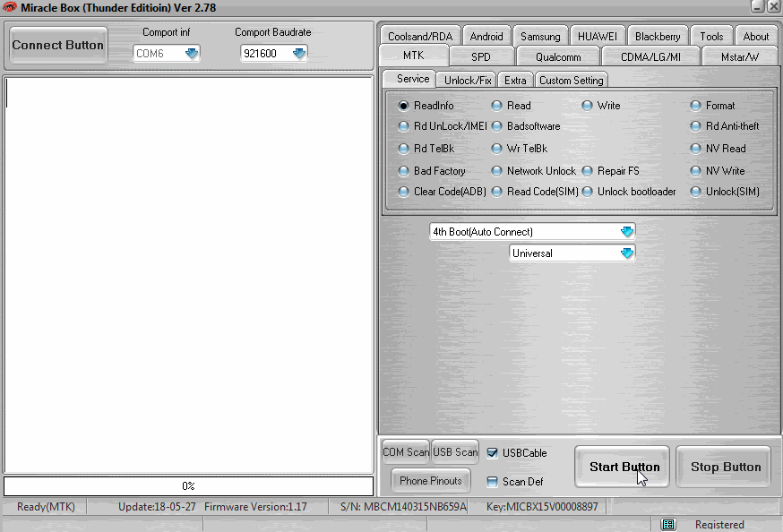Click the status bar grid icon beside Registered
Image resolution: width=783 pixels, height=532 pixels.
coord(668,525)
